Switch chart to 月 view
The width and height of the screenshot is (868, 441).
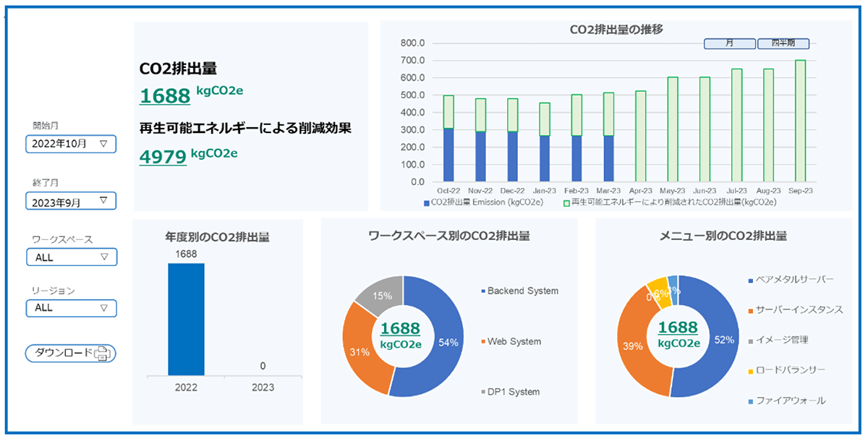730,43
